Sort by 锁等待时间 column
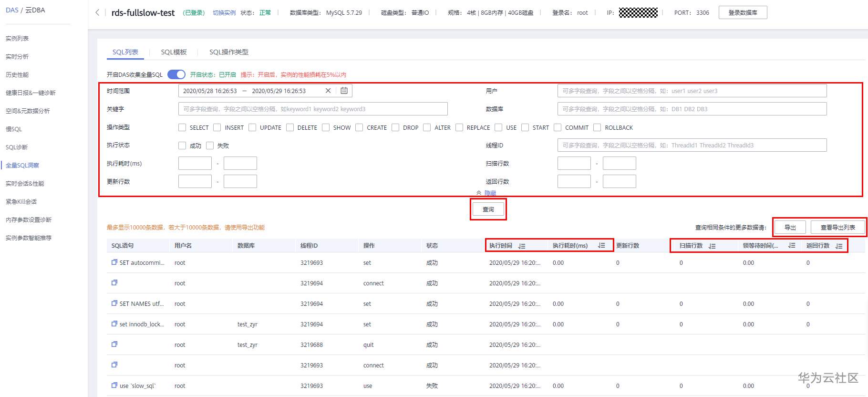Screen dimensions: 868x397 click(x=792, y=245)
